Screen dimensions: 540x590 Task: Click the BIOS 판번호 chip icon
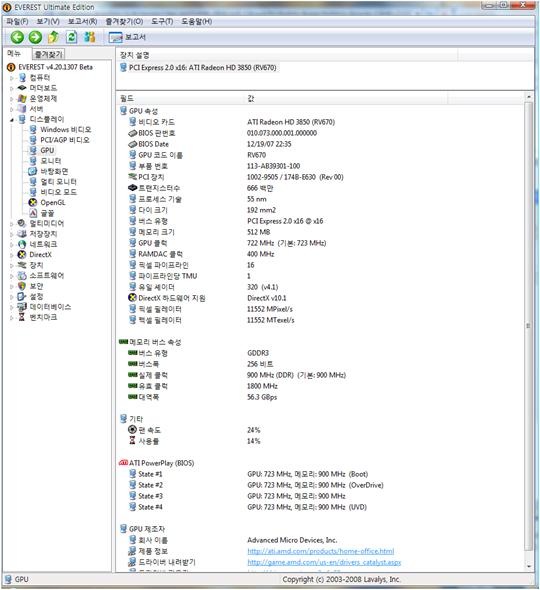(132, 133)
